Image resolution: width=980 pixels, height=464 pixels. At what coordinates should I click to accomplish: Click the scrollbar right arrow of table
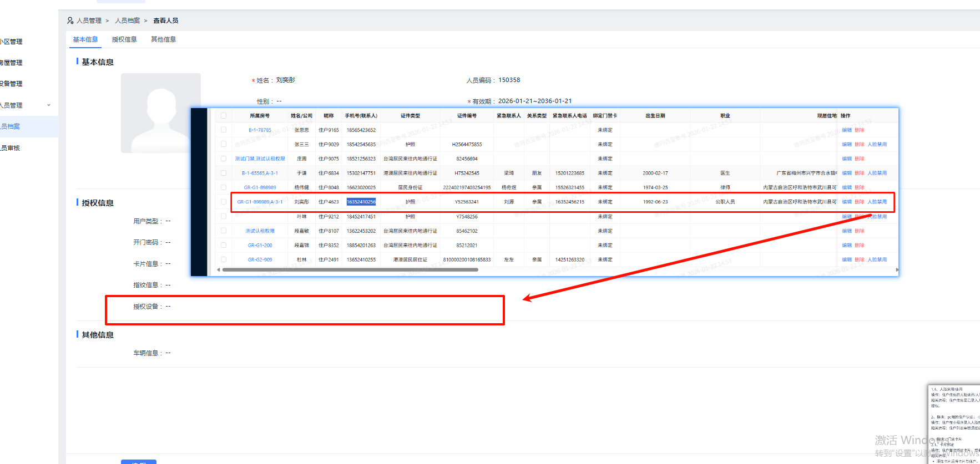tap(897, 270)
